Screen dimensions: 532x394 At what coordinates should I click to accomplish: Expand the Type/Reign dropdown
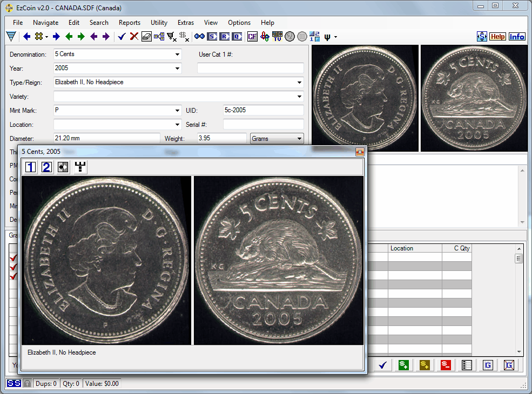point(299,82)
